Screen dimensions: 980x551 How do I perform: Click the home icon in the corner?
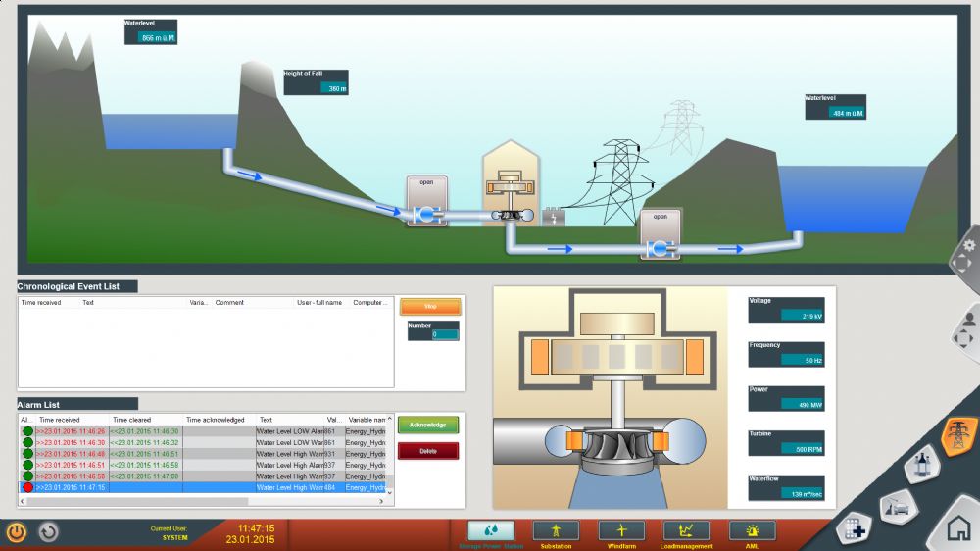(958, 528)
